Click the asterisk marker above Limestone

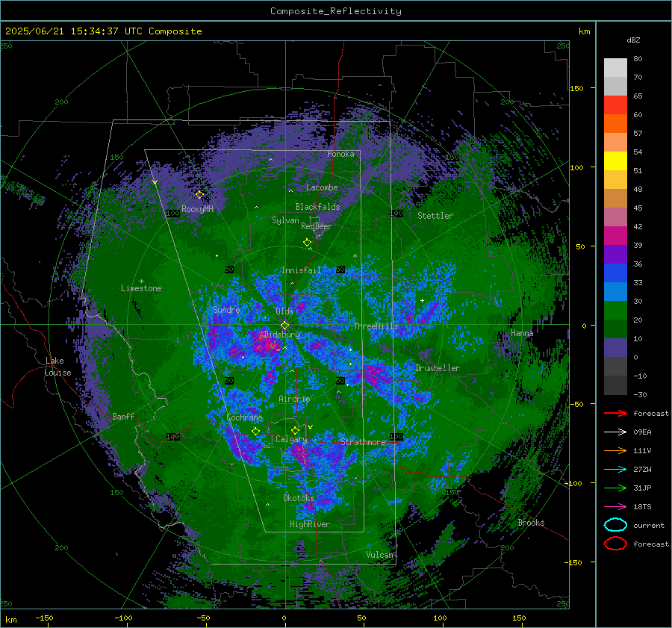coord(141,282)
